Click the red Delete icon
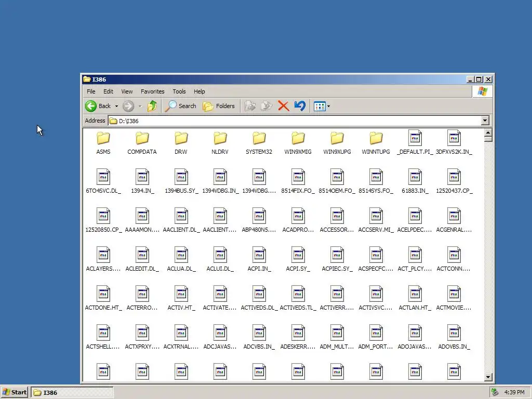The width and height of the screenshot is (532, 399). coord(283,106)
